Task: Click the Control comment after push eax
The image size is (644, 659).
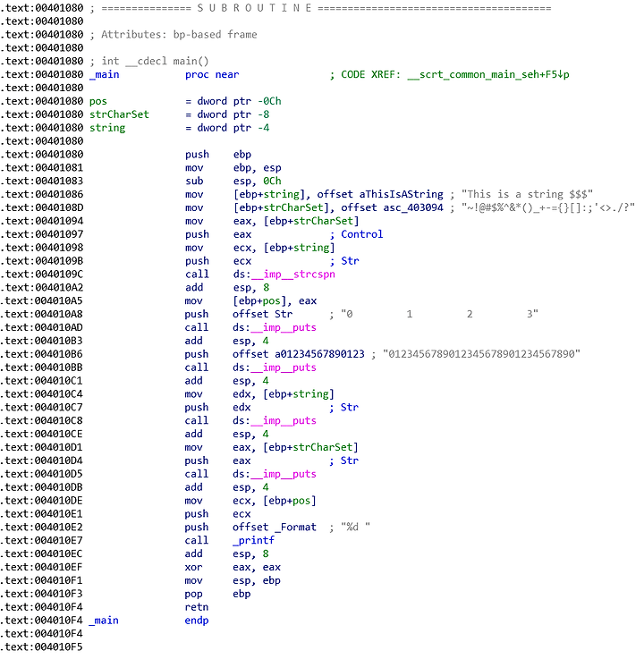Action: pyautogui.click(x=357, y=234)
